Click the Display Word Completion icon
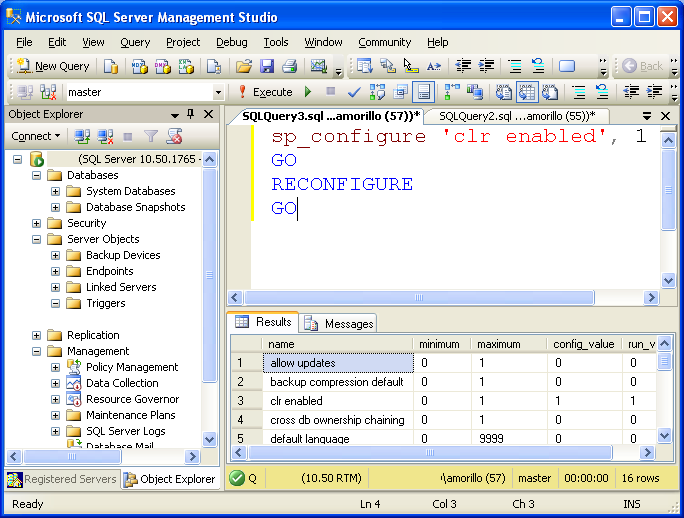Viewport: 684px width, 518px height. click(434, 66)
